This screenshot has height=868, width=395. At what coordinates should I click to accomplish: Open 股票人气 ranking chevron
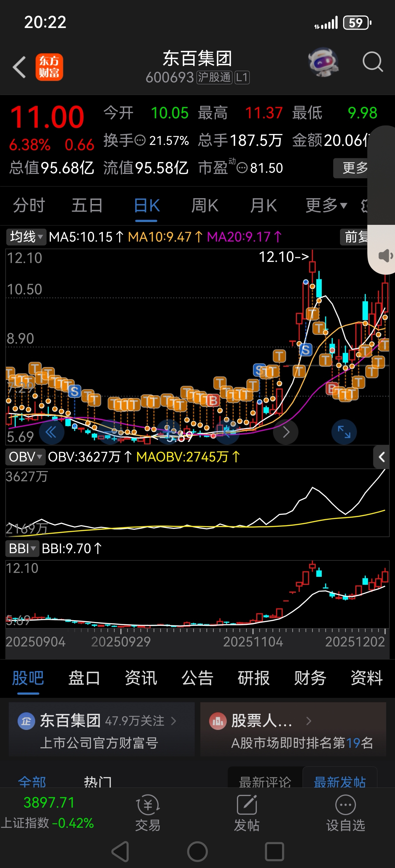coord(309,721)
